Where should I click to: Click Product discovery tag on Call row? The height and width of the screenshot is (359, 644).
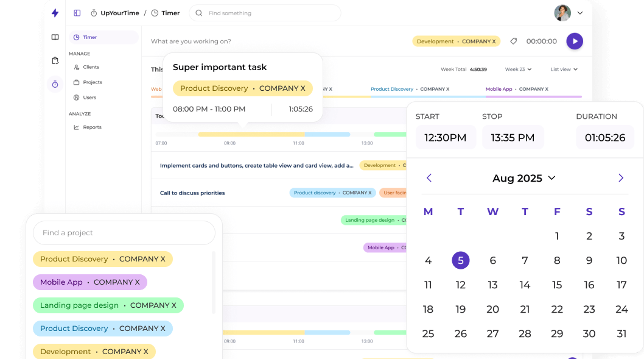click(333, 193)
